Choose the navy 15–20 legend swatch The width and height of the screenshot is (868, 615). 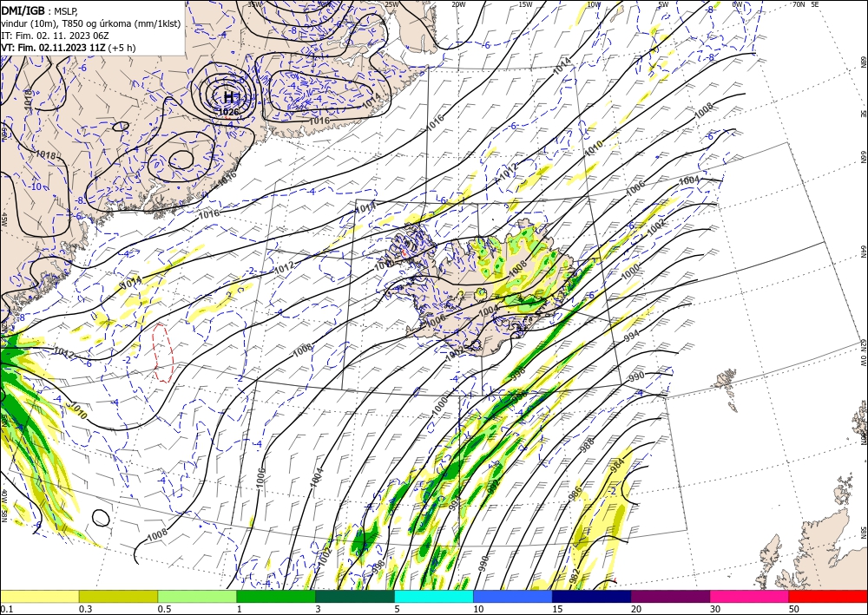[x=592, y=596]
